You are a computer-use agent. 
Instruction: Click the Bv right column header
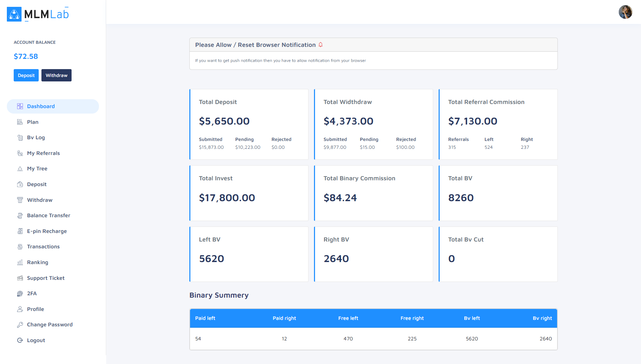[x=542, y=318]
